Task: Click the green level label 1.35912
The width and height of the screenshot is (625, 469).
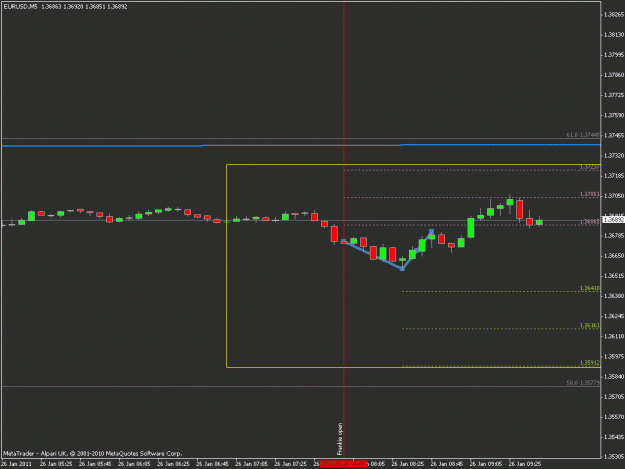Action: pos(590,363)
